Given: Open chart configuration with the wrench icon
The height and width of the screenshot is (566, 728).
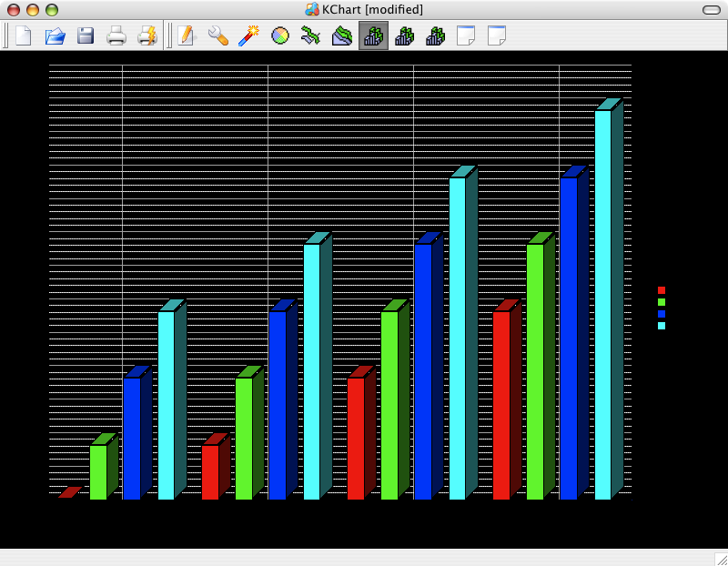Looking at the screenshot, I should point(217,35).
